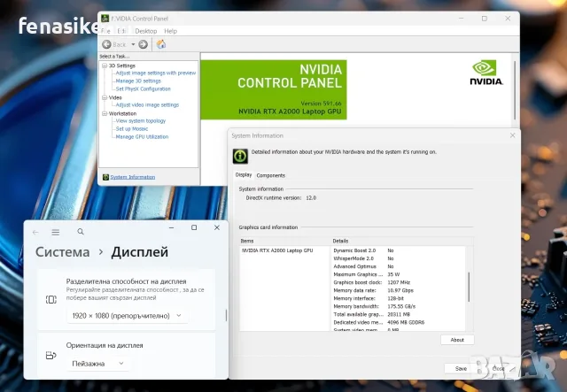Image resolution: width=567 pixels, height=392 pixels.
Task: Click the display orientation icon in Settings
Action: pos(51,356)
